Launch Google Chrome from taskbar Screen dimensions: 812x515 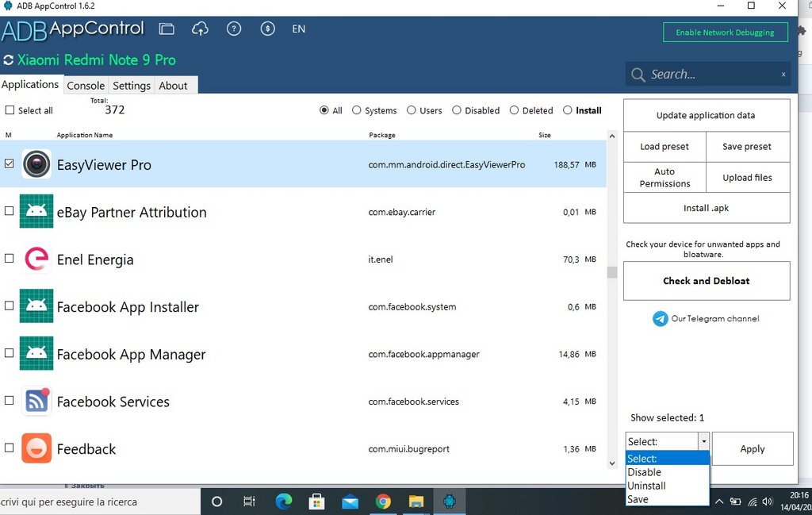click(x=383, y=502)
